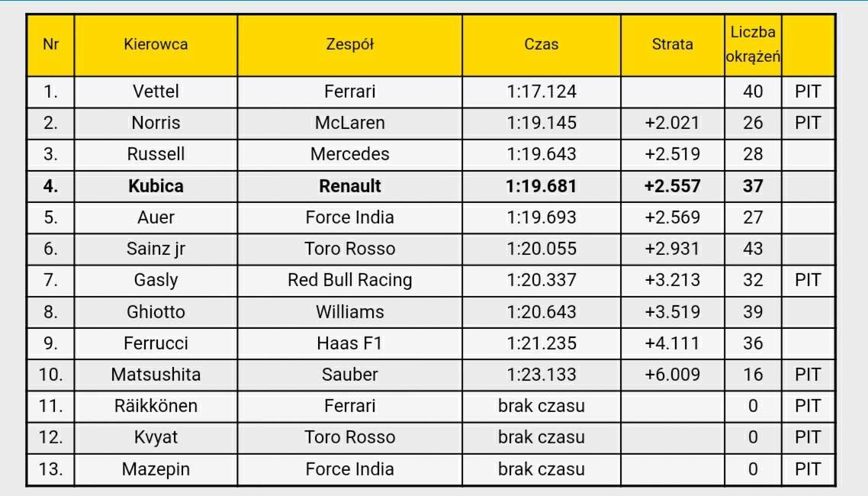Click the Strata column header
Image resolution: width=868 pixels, height=496 pixels.
(673, 45)
